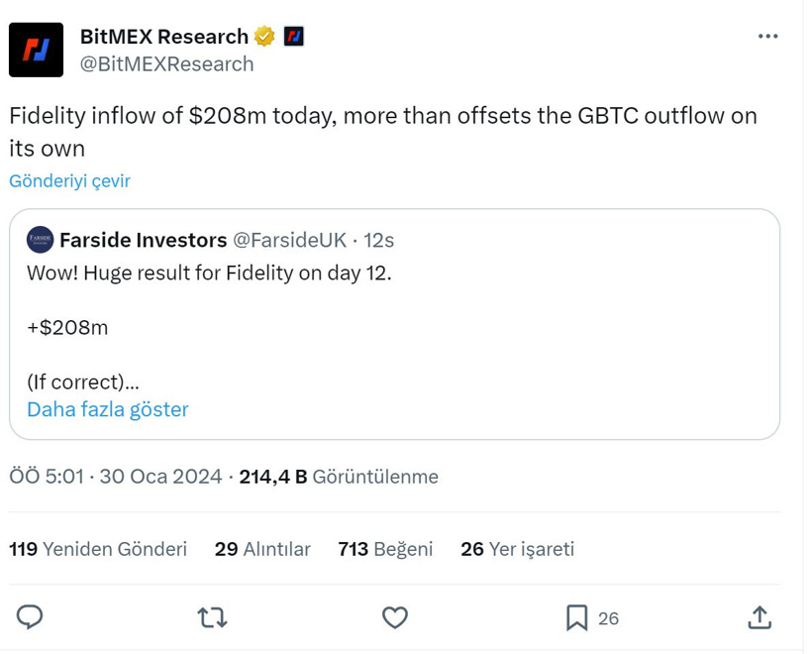Click the repost arrows icon
The height and width of the screenshot is (654, 812).
click(x=212, y=617)
